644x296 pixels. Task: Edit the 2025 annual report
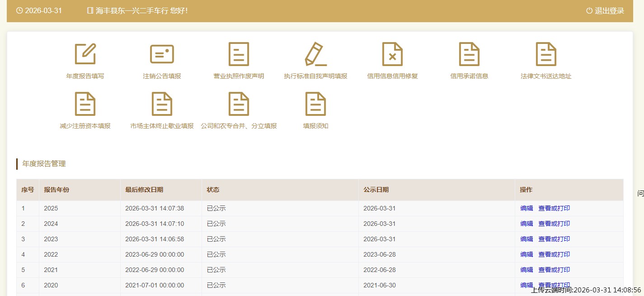(526, 209)
